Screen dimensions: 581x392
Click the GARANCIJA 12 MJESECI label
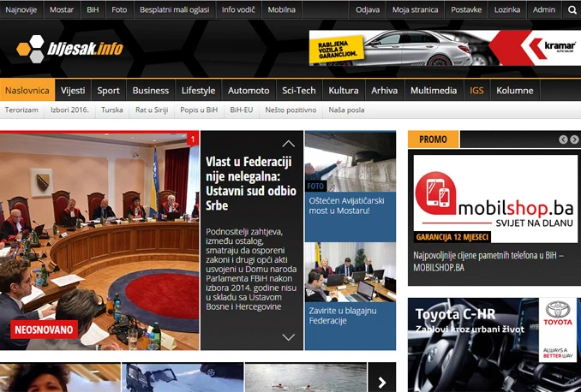tap(452, 237)
